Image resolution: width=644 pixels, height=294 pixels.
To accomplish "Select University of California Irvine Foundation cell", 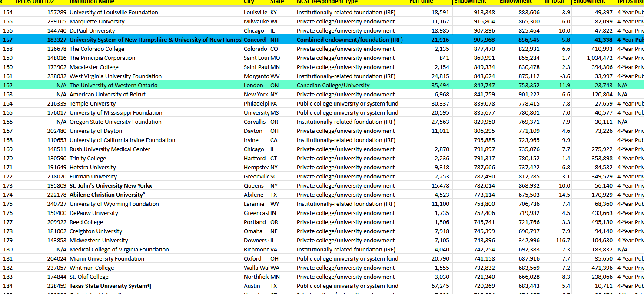I will pos(155,140).
